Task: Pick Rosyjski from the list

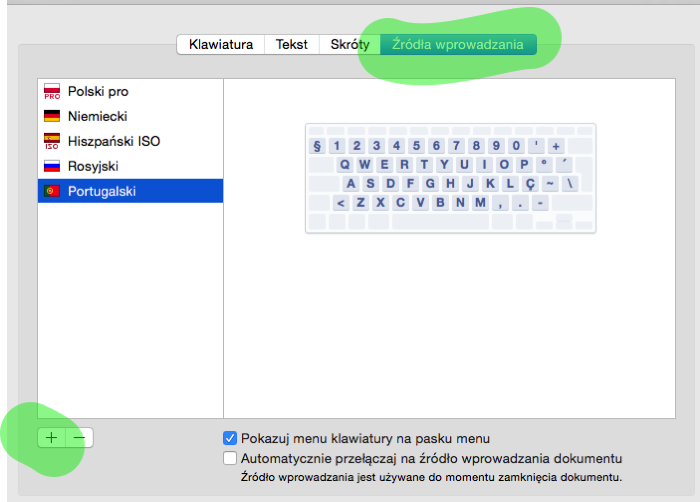Action: point(94,166)
